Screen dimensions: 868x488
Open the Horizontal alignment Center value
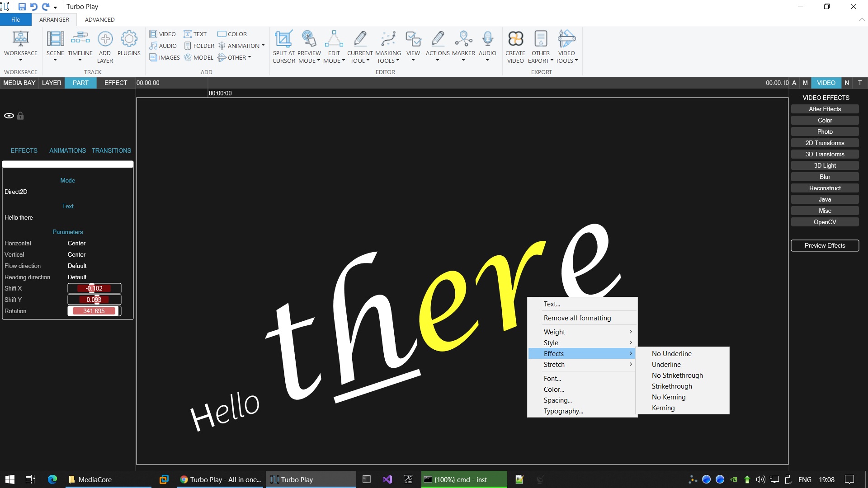coord(76,243)
